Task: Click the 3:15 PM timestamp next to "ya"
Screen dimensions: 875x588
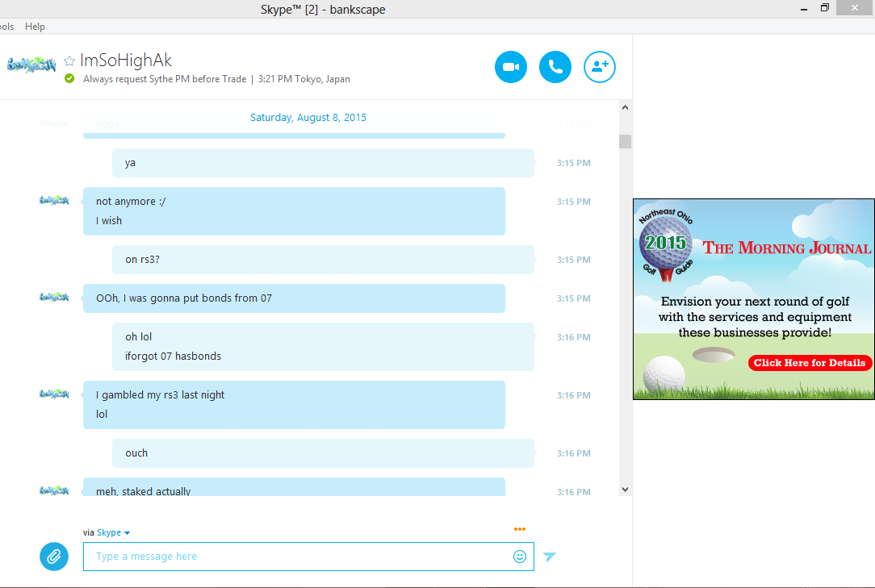Action: click(x=574, y=163)
